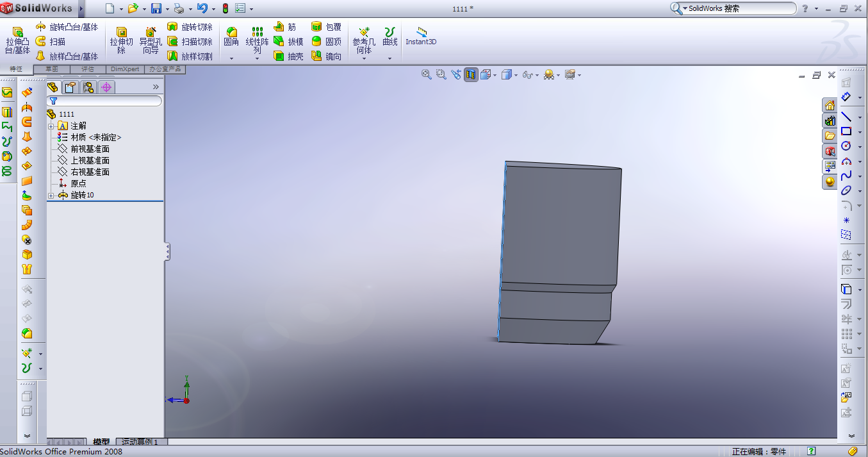Click the Rebuild traffic light icon
Viewport: 868px width, 457px height.
[x=225, y=8]
